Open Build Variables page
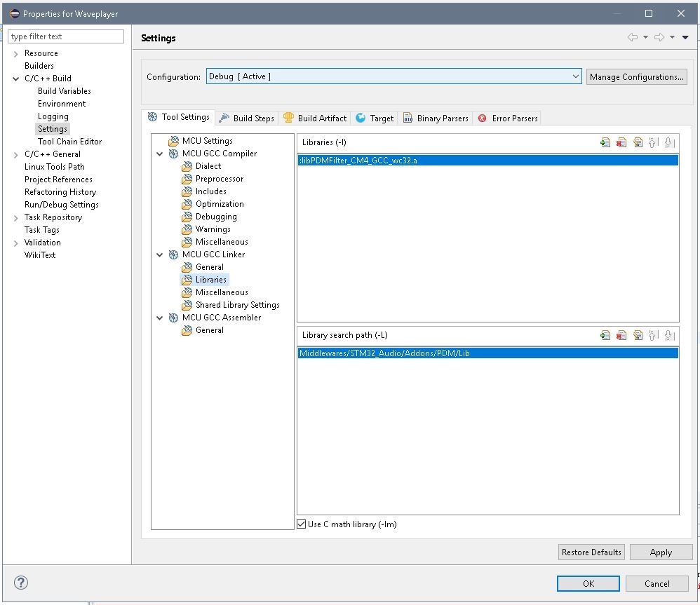 (65, 91)
